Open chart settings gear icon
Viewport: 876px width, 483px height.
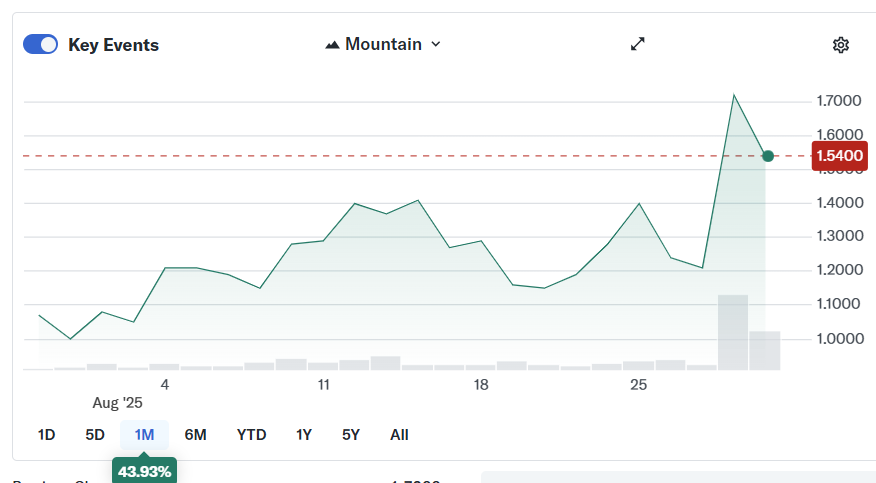click(840, 45)
